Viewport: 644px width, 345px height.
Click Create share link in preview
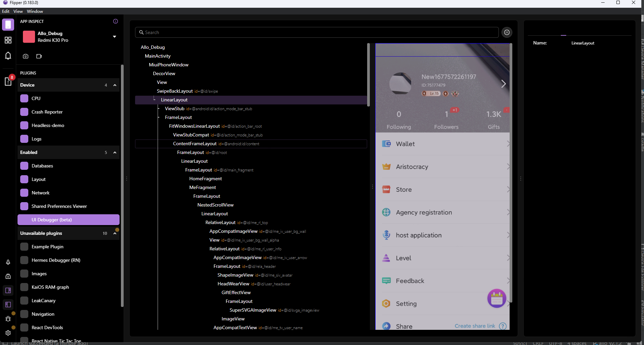click(x=475, y=326)
